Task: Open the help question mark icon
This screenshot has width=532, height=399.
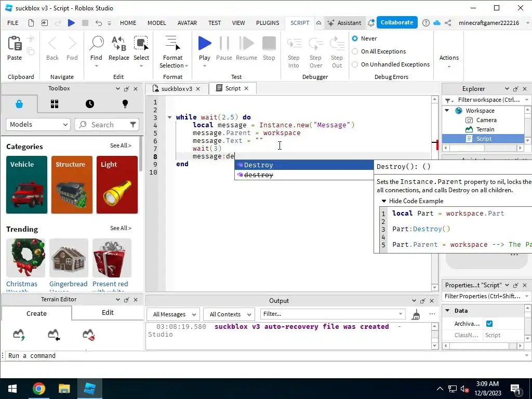Action: (426, 23)
